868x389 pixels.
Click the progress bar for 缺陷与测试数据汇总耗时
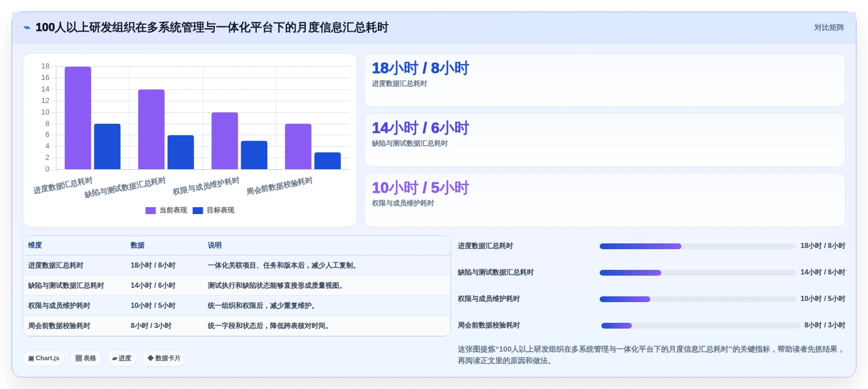point(698,273)
